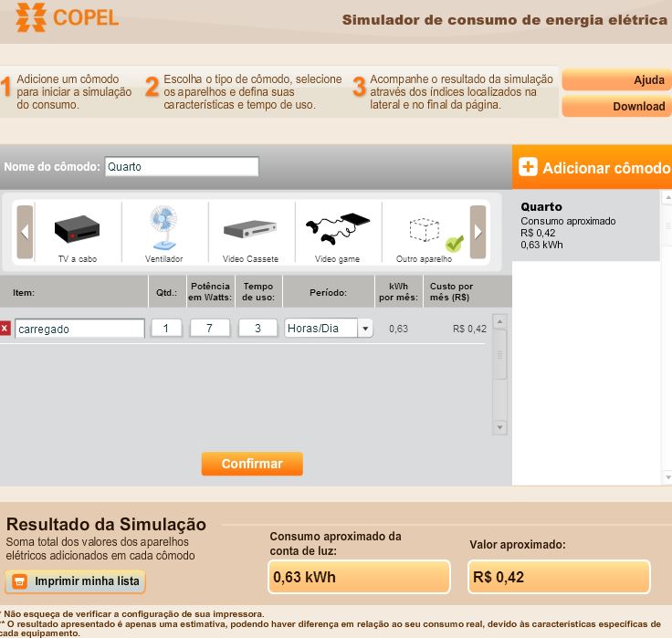The height and width of the screenshot is (638, 672).
Task: Click the item name field carregado
Action: [79, 329]
